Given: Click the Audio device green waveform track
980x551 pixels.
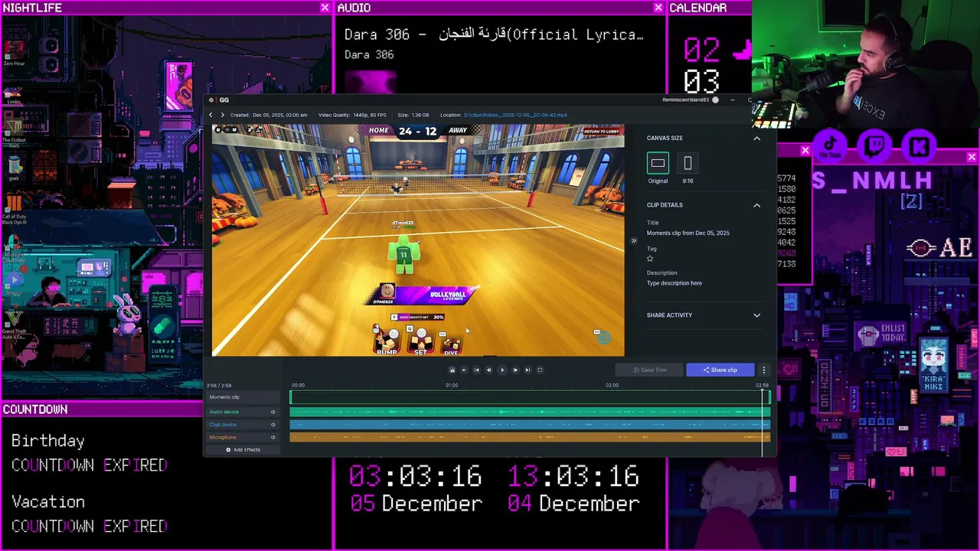Looking at the screenshot, I should coord(530,412).
